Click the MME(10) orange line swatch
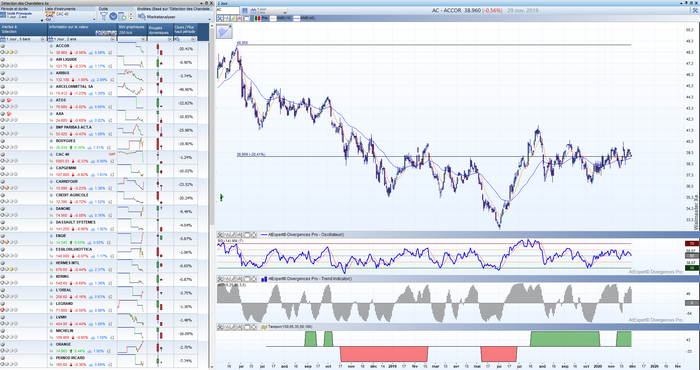Image resolution: width=700 pixels, height=370 pixels. click(273, 18)
